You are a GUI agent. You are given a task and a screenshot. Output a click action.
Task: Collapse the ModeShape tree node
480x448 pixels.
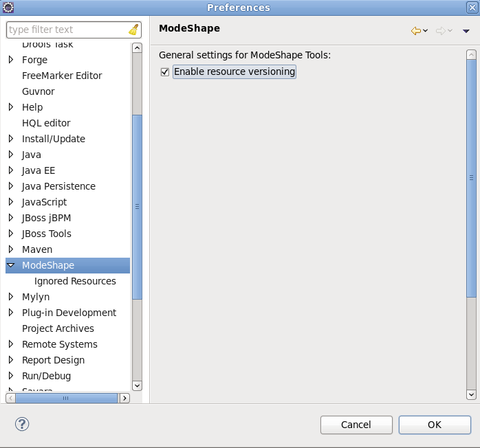[11, 265]
